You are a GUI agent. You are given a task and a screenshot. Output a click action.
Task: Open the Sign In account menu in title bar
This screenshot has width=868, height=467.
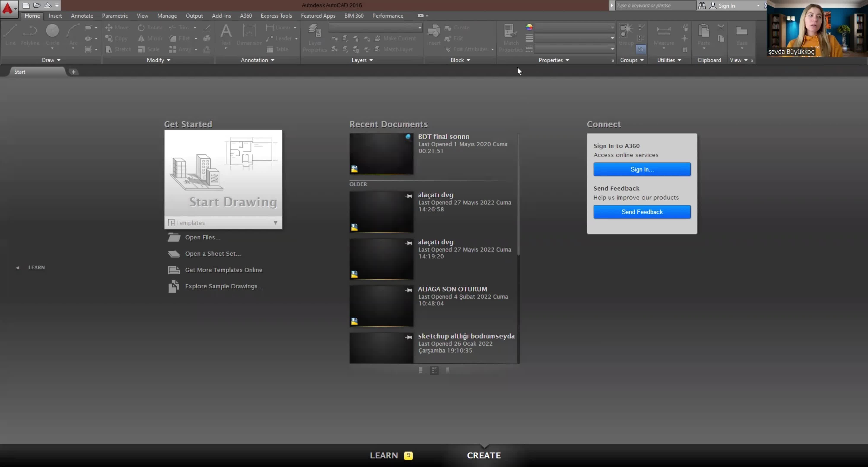click(x=734, y=5)
